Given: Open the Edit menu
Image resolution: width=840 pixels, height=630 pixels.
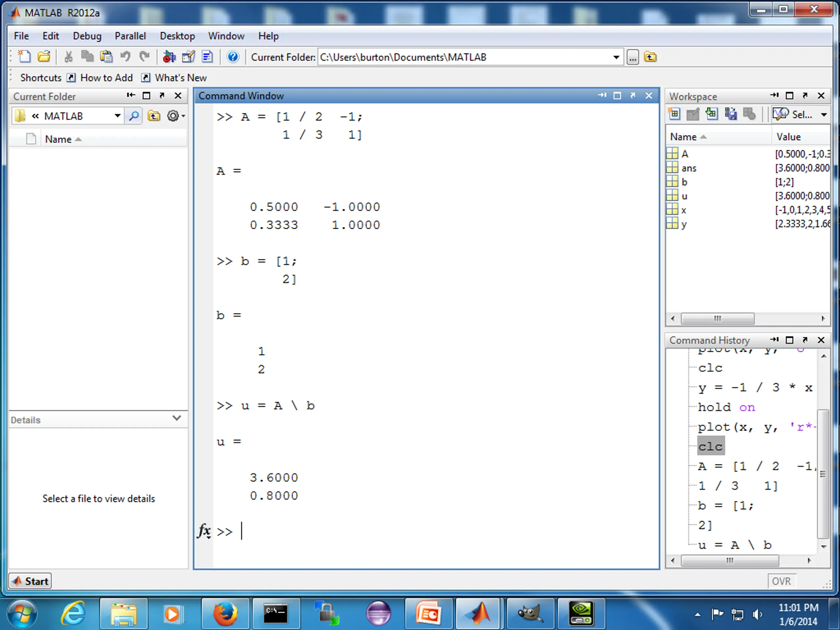Looking at the screenshot, I should (51, 36).
